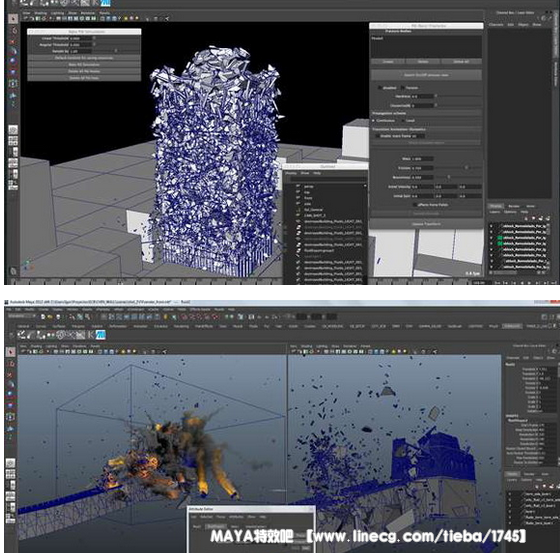The image size is (560, 553).
Task: Toggle the disabled checkbox in fracture dialog
Action: [379, 88]
